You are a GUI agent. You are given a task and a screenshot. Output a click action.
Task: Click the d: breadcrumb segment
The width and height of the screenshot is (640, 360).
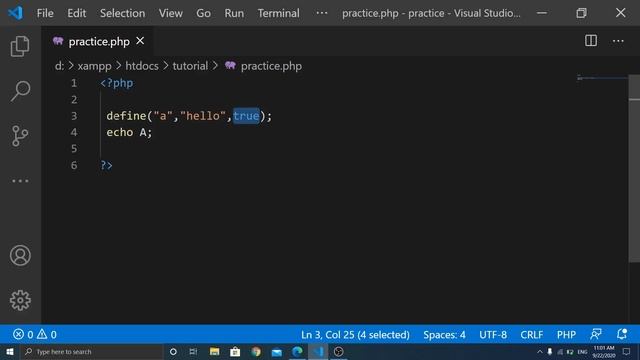59,66
